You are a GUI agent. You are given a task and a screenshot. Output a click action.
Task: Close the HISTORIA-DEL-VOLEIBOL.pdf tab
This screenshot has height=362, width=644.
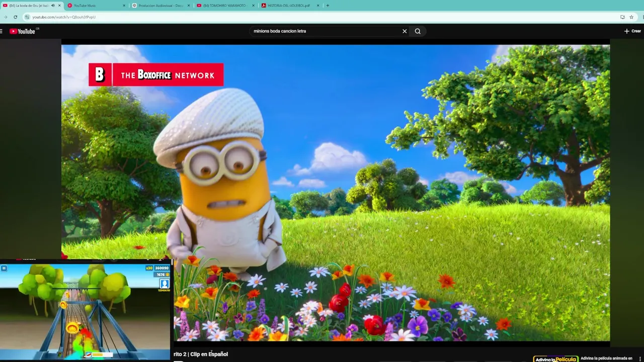click(318, 6)
